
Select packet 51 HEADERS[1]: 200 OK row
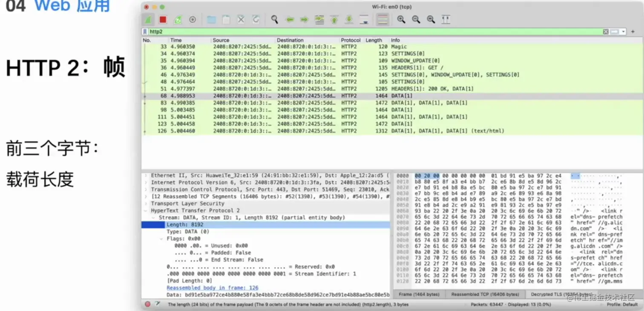[392, 89]
